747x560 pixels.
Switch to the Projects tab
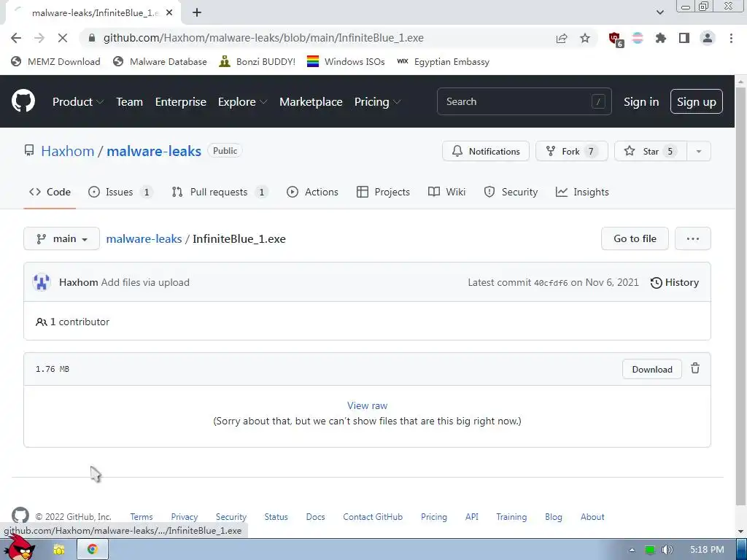383,192
